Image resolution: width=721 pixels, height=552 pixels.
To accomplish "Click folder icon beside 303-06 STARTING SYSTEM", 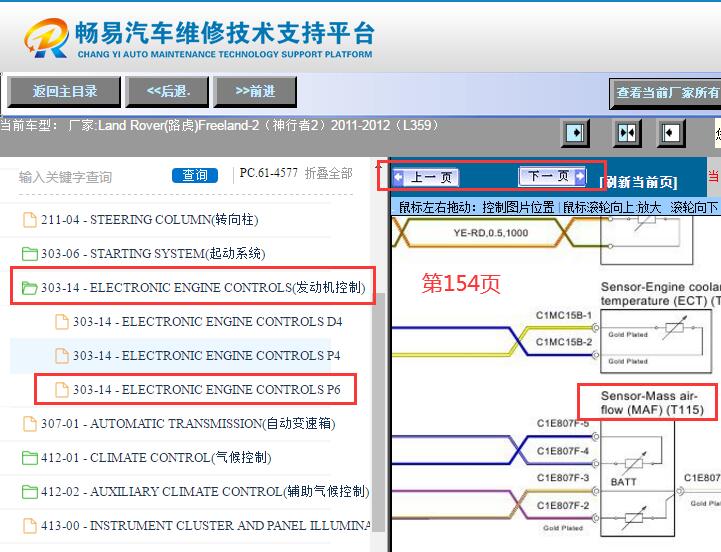I will click(x=30, y=253).
